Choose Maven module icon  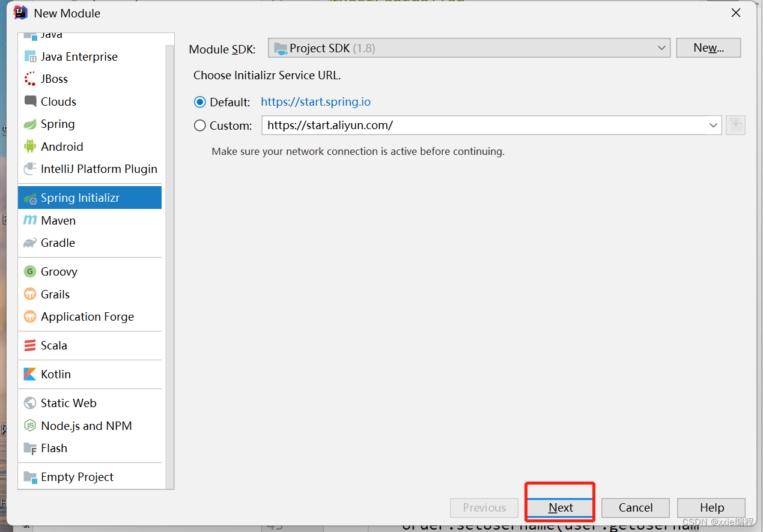point(30,220)
